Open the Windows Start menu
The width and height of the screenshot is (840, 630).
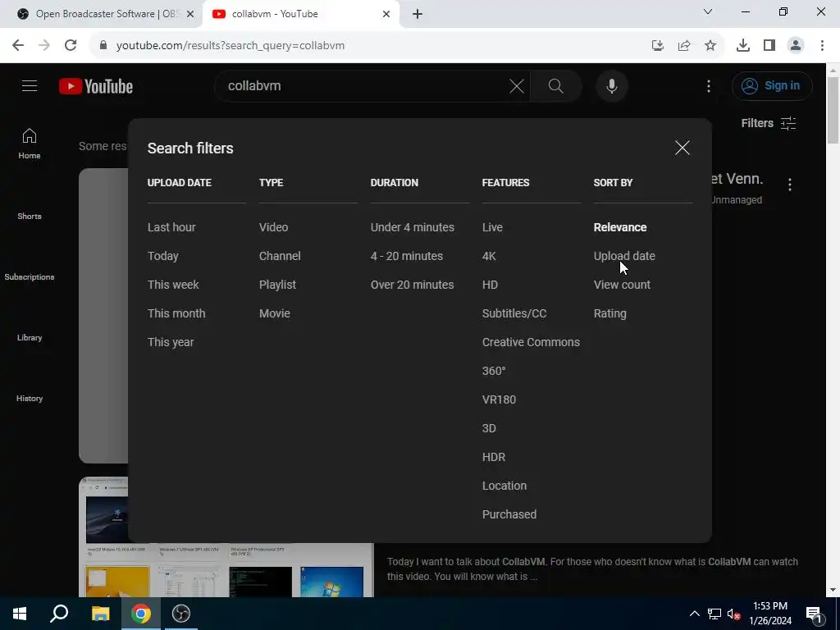tap(20, 614)
